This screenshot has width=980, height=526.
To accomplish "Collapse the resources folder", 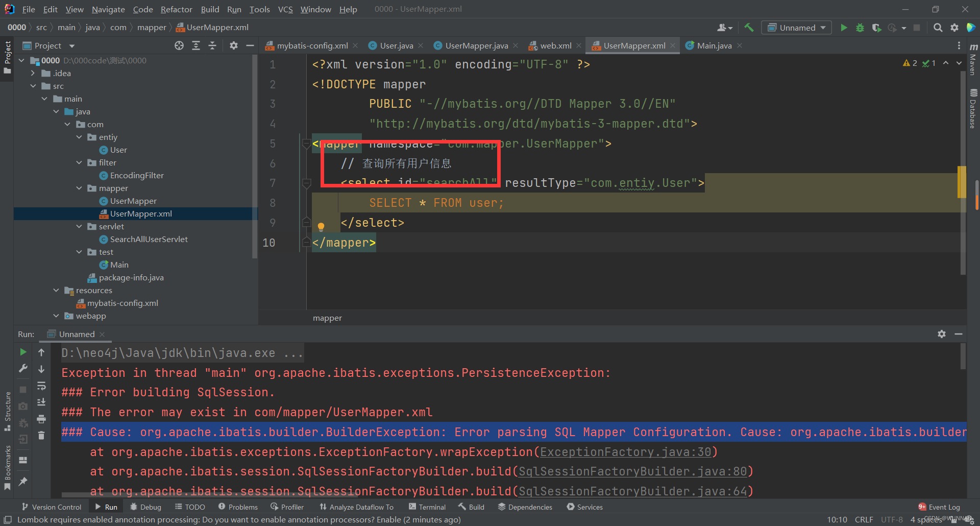I will tap(56, 290).
